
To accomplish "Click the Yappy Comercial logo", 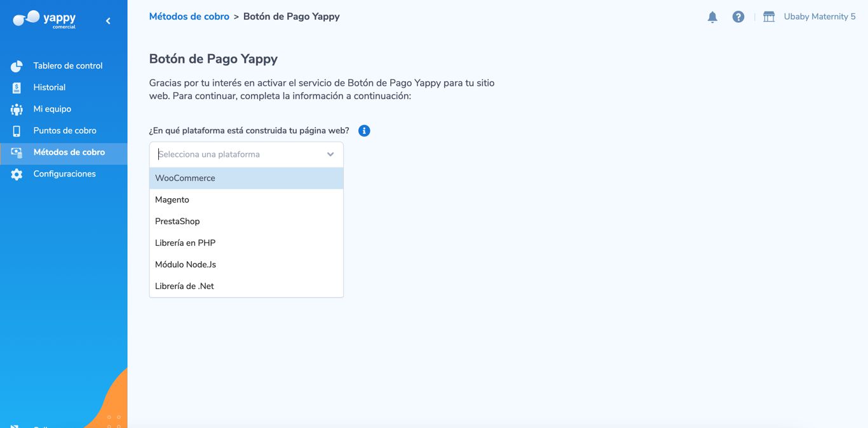I will click(44, 19).
